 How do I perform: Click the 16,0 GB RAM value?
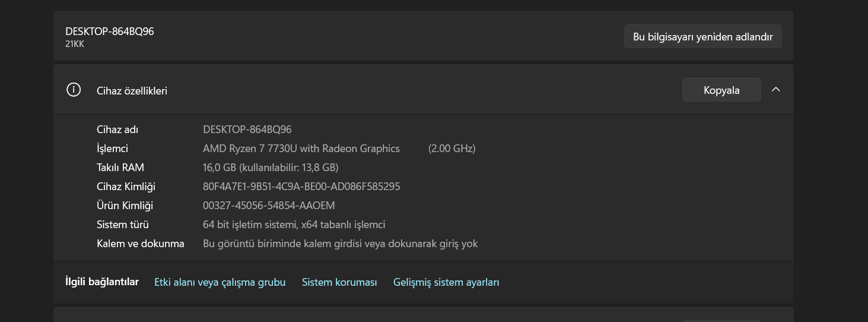pyautogui.click(x=271, y=168)
